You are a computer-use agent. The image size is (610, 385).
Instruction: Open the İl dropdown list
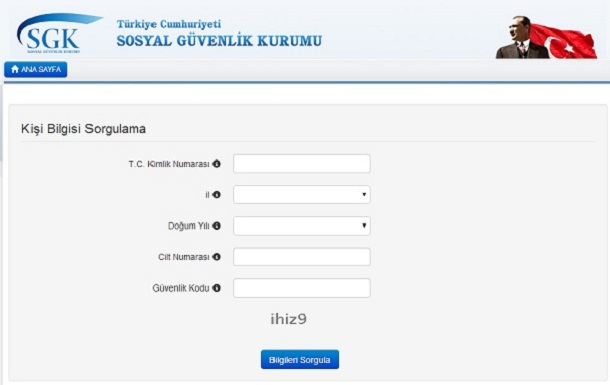[301, 194]
